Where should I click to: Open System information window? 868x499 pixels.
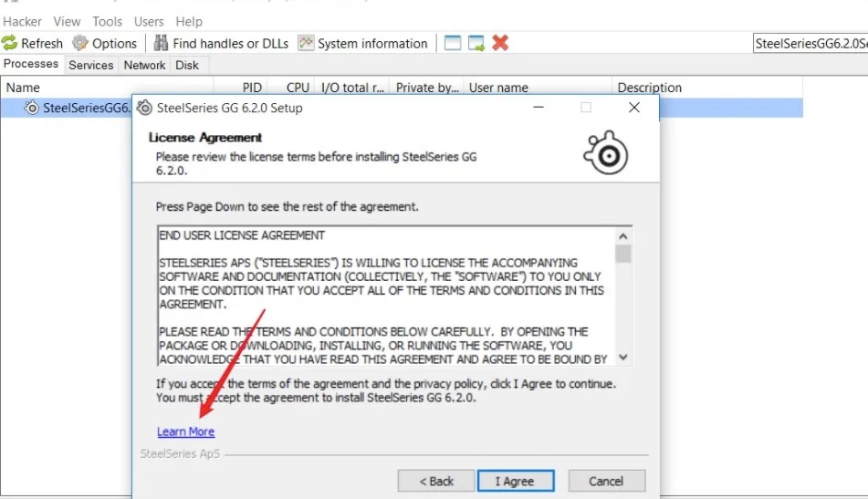pos(362,43)
